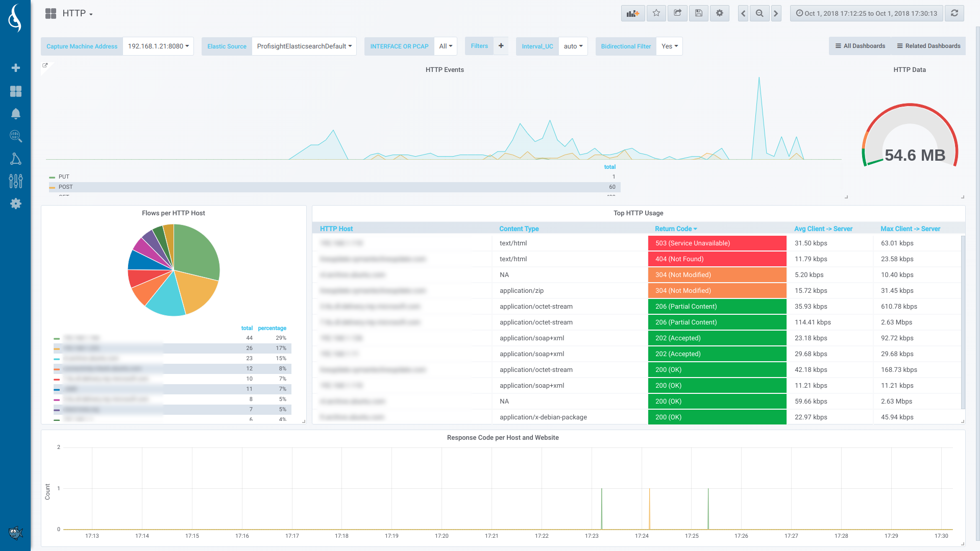
Task: Click the external link icon on HTTP Events panel
Action: click(x=45, y=65)
